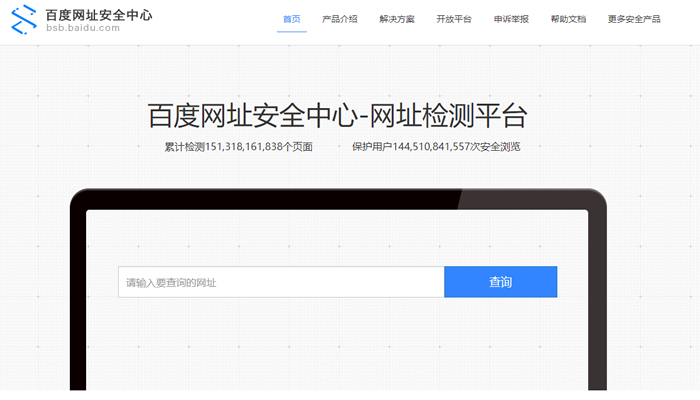Click the blue Baidu security logo icon
This screenshot has width=700, height=400.
pos(23,21)
